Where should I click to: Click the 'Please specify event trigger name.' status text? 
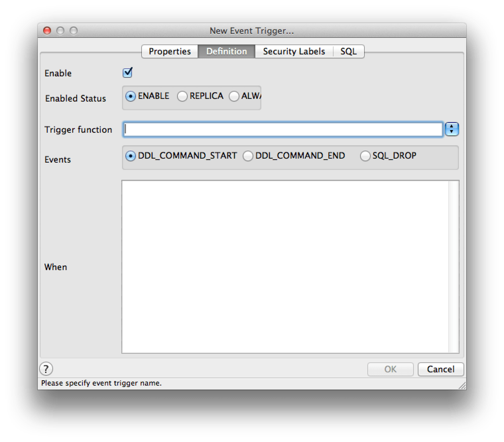click(101, 383)
